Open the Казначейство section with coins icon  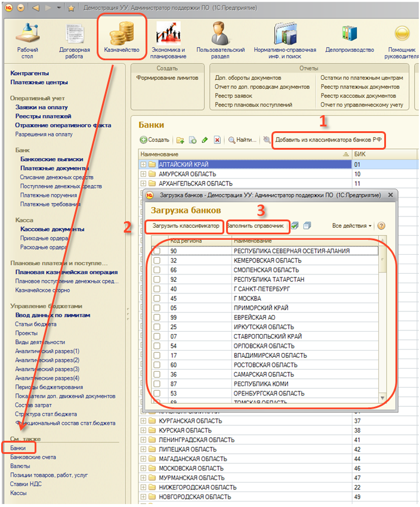pyautogui.click(x=121, y=37)
